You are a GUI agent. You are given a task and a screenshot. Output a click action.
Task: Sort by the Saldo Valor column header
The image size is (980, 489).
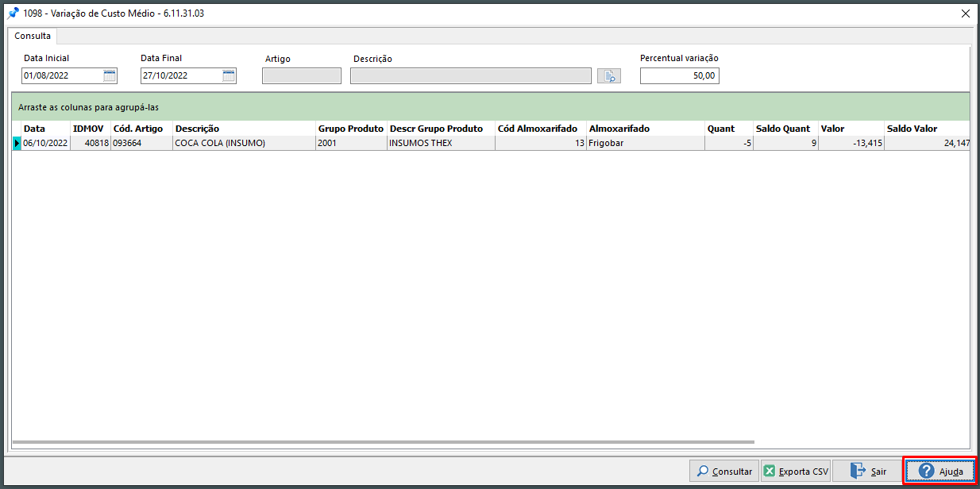coord(927,129)
